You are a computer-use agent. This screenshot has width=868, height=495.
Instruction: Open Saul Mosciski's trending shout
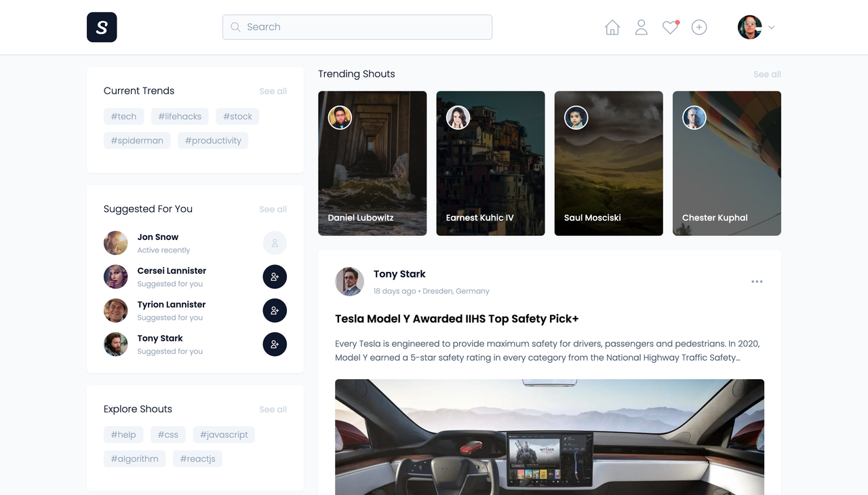[608, 163]
